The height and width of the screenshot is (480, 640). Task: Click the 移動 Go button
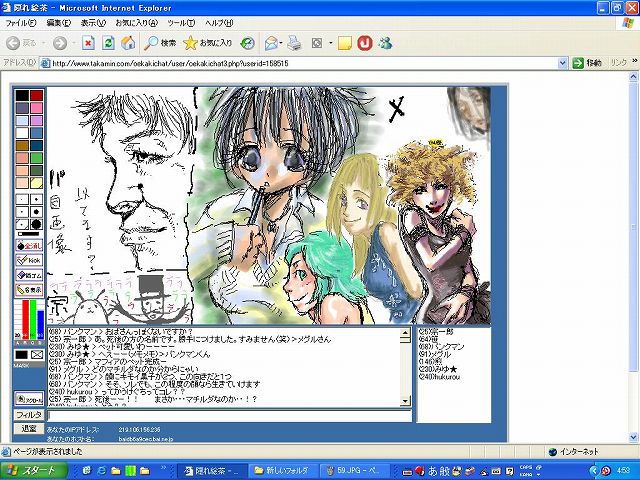587,63
